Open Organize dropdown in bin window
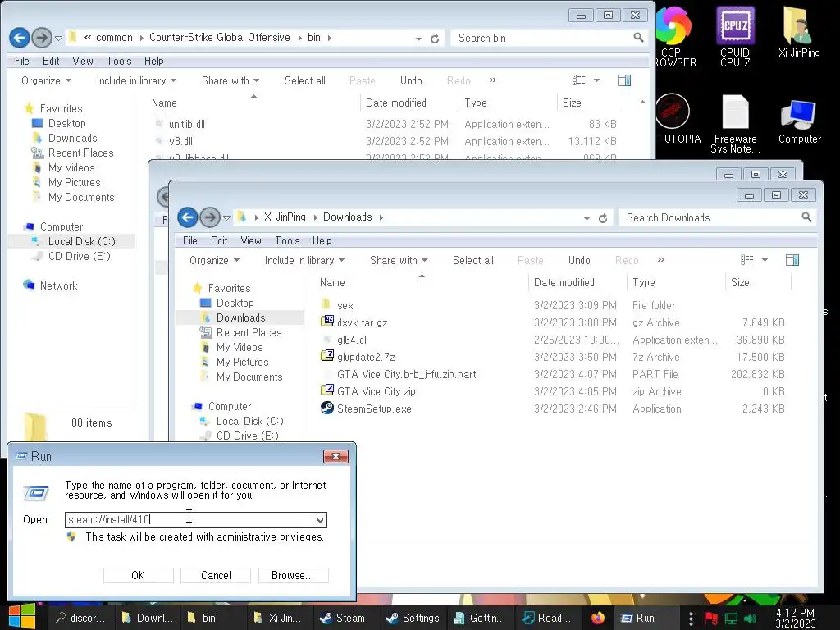Image resolution: width=840 pixels, height=630 pixels. (46, 81)
